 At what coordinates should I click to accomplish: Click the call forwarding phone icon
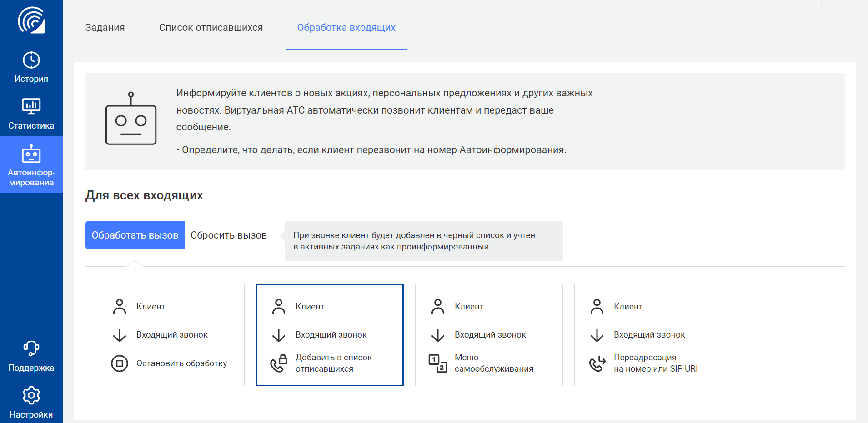click(597, 363)
